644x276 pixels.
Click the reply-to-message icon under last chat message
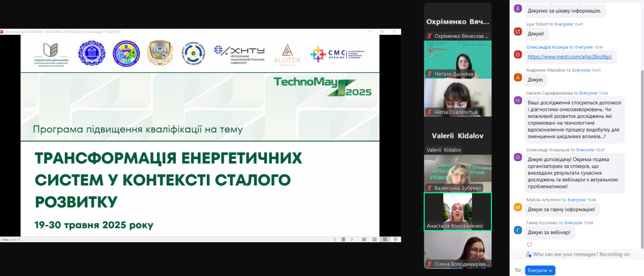click(x=529, y=244)
